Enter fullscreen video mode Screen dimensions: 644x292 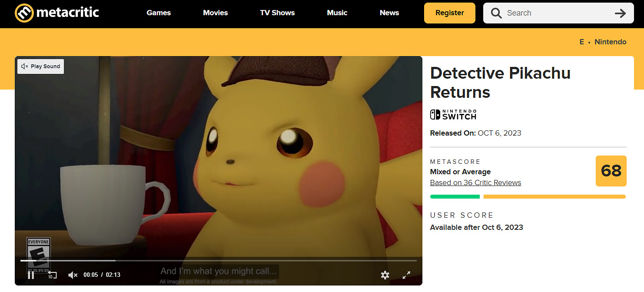tap(406, 275)
